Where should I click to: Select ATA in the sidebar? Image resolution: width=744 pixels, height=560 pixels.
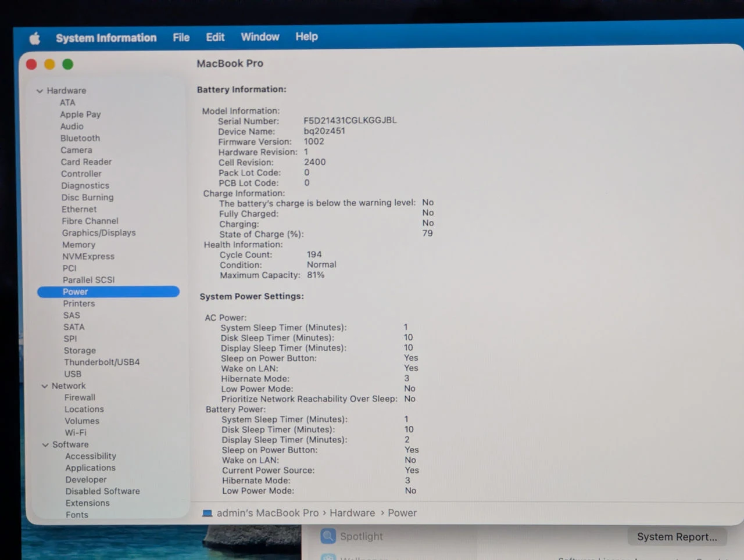[x=67, y=102]
